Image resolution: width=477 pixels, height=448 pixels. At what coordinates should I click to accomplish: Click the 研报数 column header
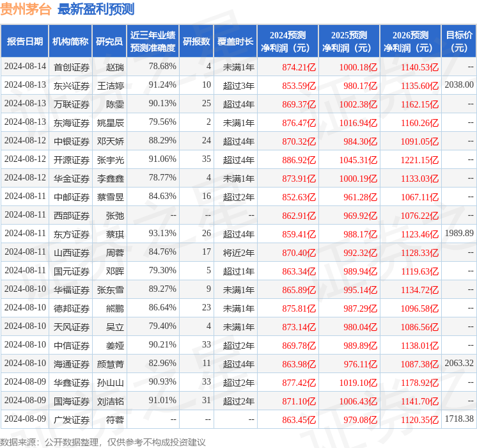click(196, 41)
